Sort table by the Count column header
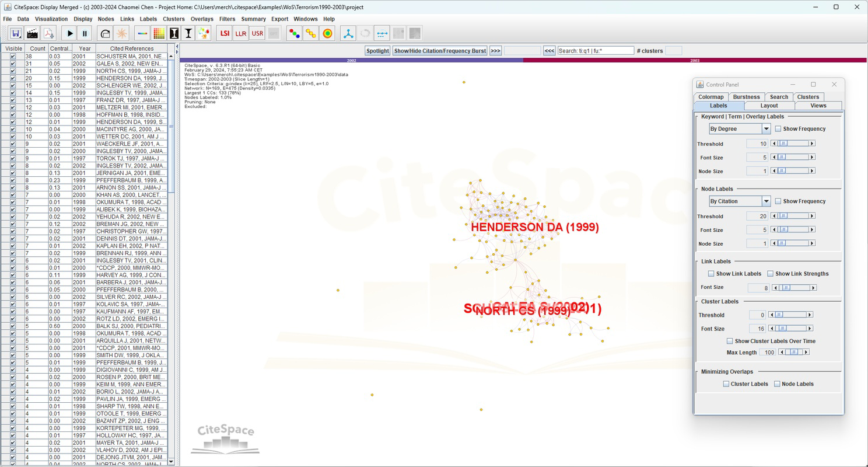868x467 pixels. point(38,48)
